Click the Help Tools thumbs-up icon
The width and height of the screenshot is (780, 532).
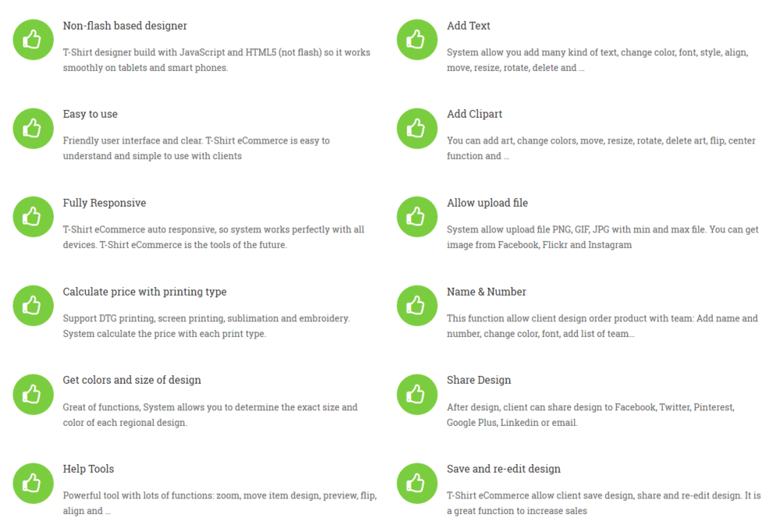(x=33, y=483)
